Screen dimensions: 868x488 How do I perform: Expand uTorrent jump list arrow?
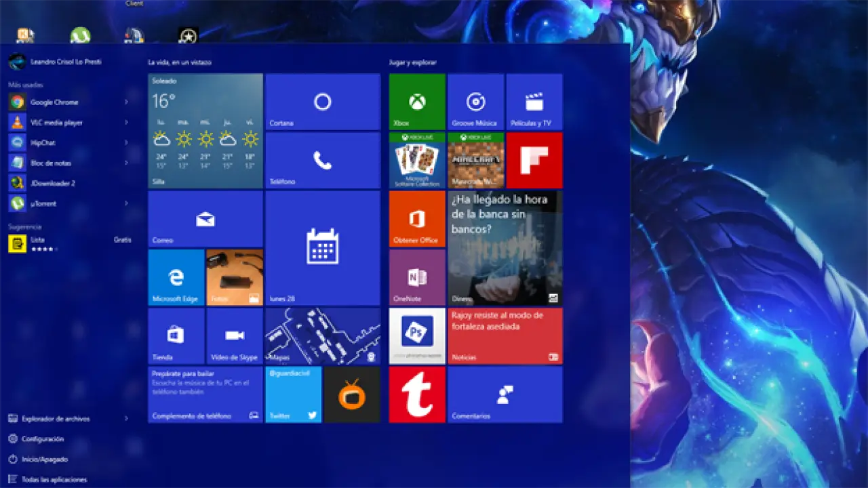(126, 203)
